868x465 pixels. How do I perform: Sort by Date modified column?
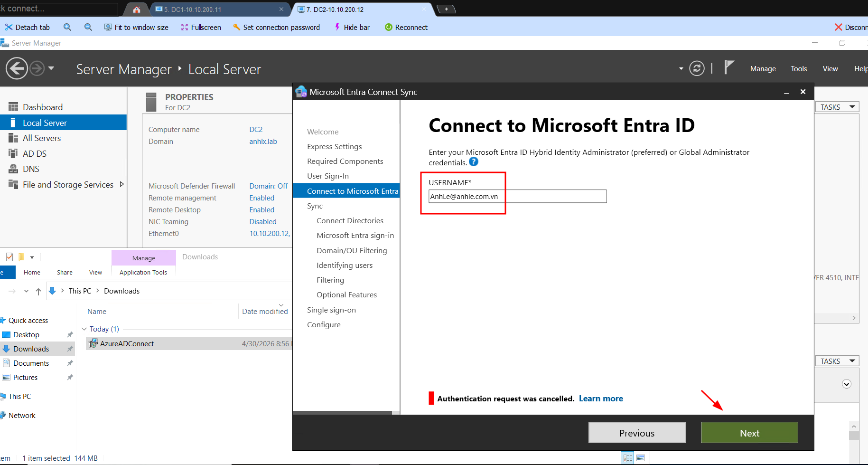click(265, 312)
